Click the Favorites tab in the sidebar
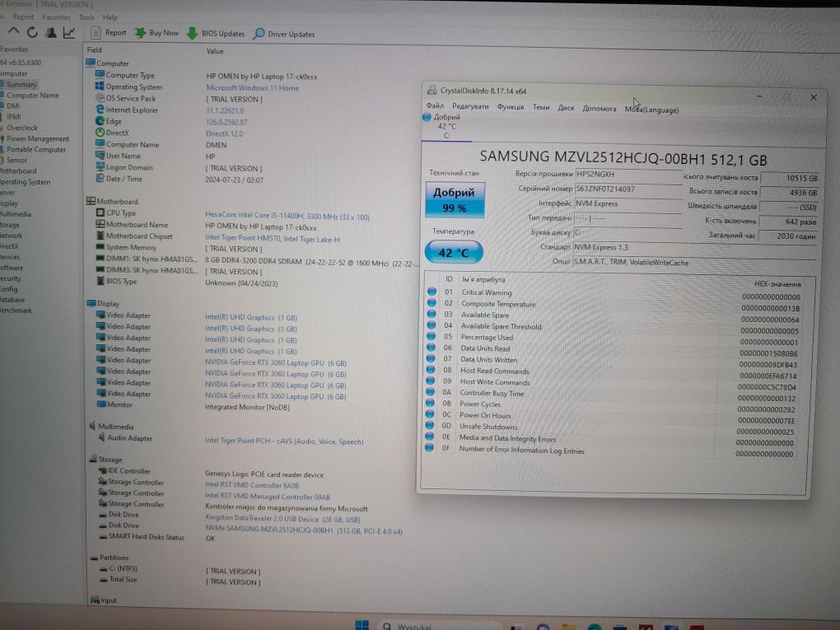Image resolution: width=840 pixels, height=630 pixels. tap(15, 49)
